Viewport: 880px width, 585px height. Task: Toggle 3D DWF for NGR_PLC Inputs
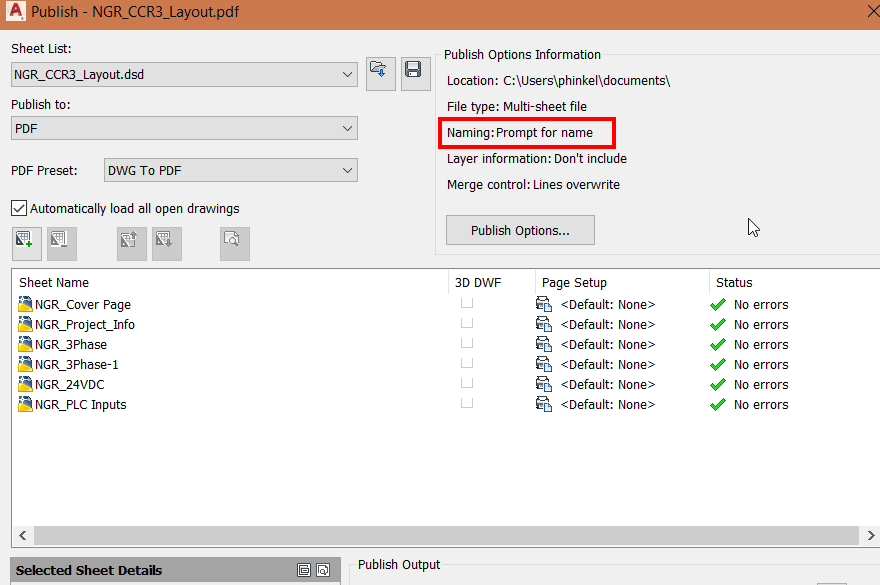[x=466, y=404]
